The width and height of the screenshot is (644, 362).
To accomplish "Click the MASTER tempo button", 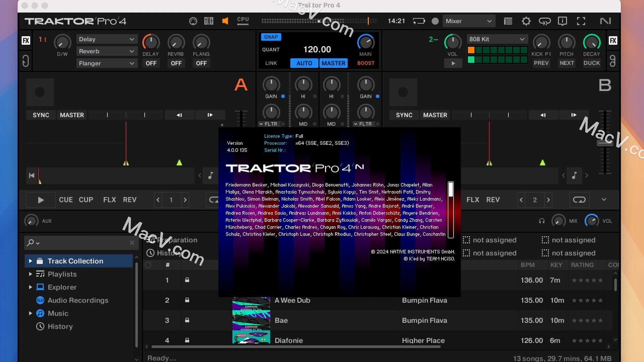I will [x=333, y=63].
